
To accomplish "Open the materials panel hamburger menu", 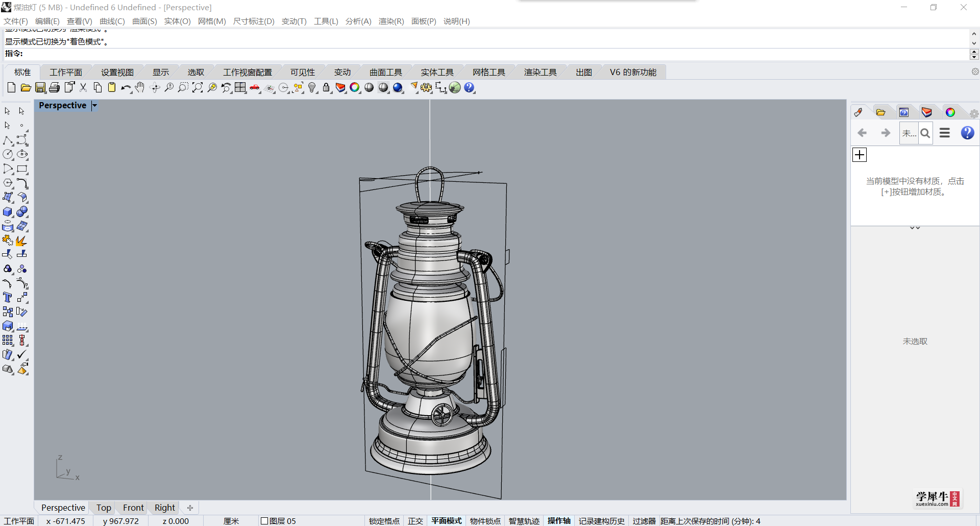I will [x=945, y=133].
